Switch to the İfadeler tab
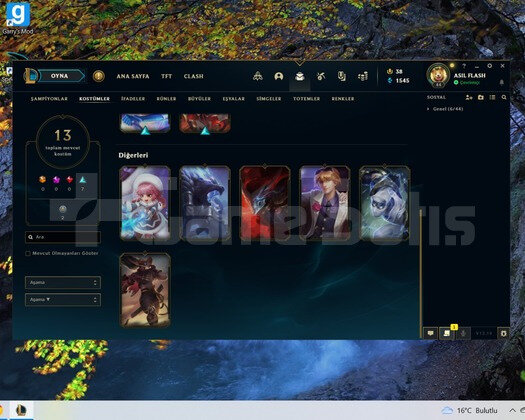The image size is (525, 420). [x=133, y=99]
